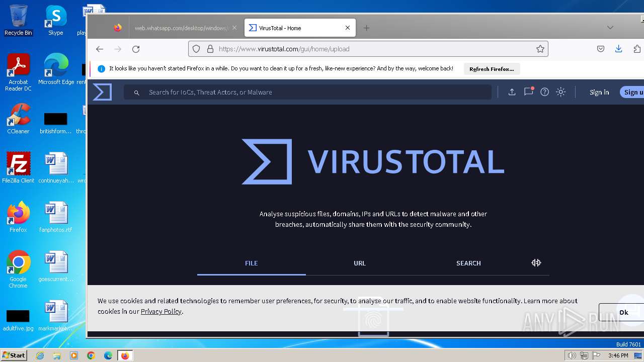Image resolution: width=644 pixels, height=362 pixels.
Task: Open the Action Center flag tray icon
Action: 596,355
